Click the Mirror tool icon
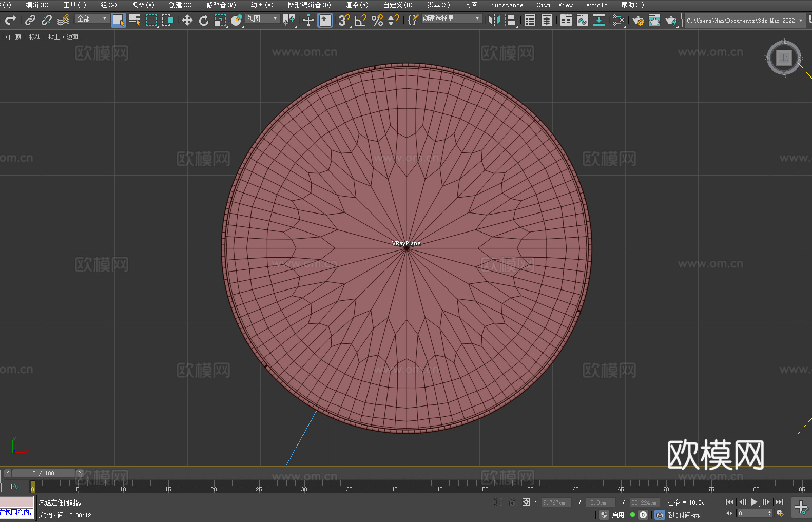 point(494,20)
